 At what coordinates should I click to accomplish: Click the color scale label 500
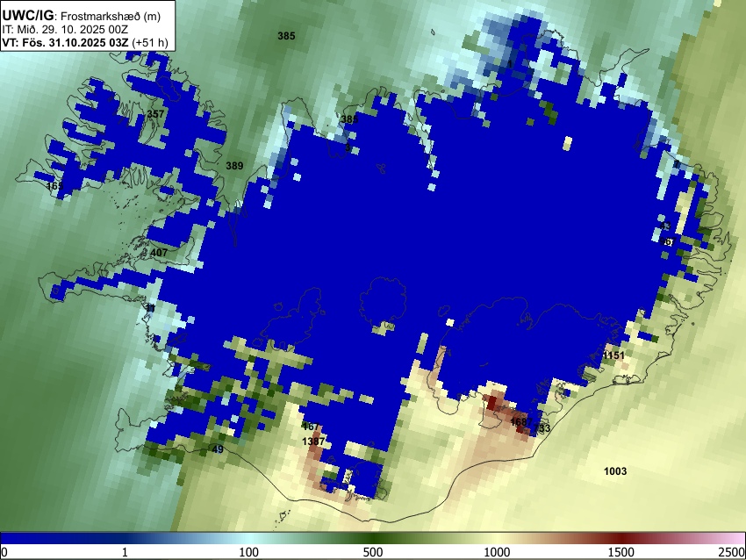[x=373, y=552]
